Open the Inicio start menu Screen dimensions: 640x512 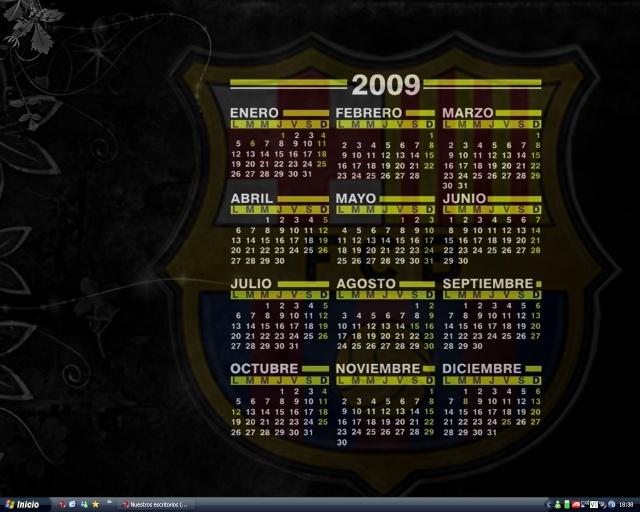[x=25, y=505]
